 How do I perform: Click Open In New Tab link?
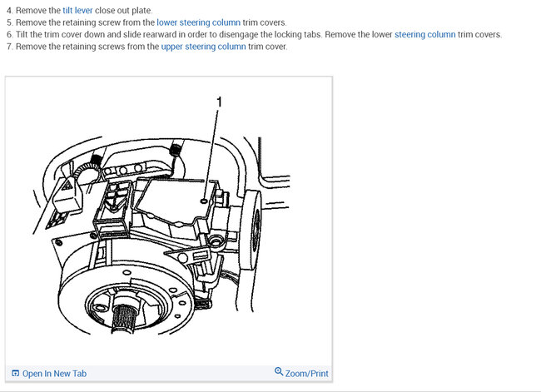tap(54, 374)
